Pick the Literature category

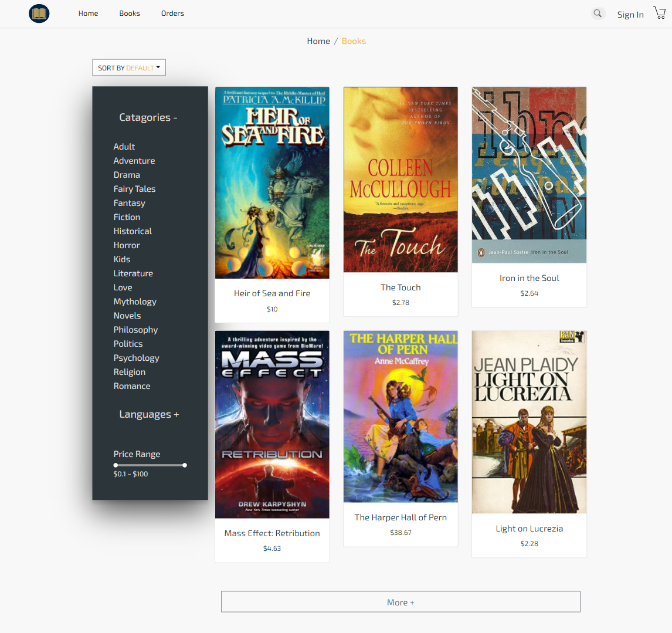133,273
